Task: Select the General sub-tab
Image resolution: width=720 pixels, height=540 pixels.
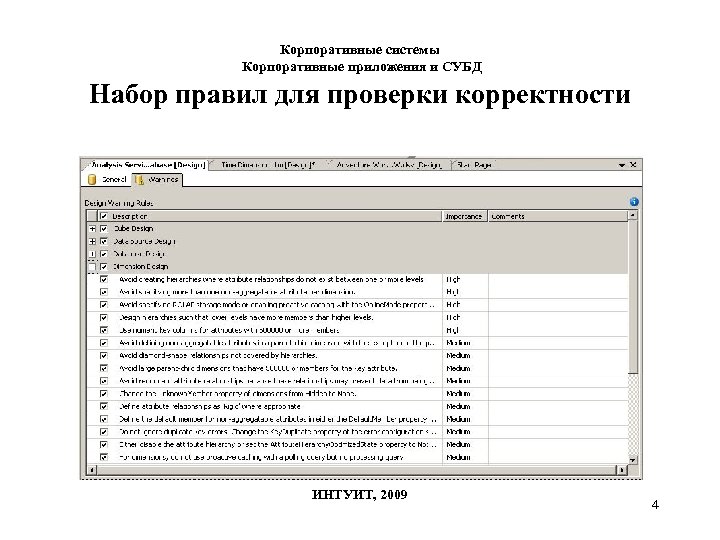Action: coord(107,180)
